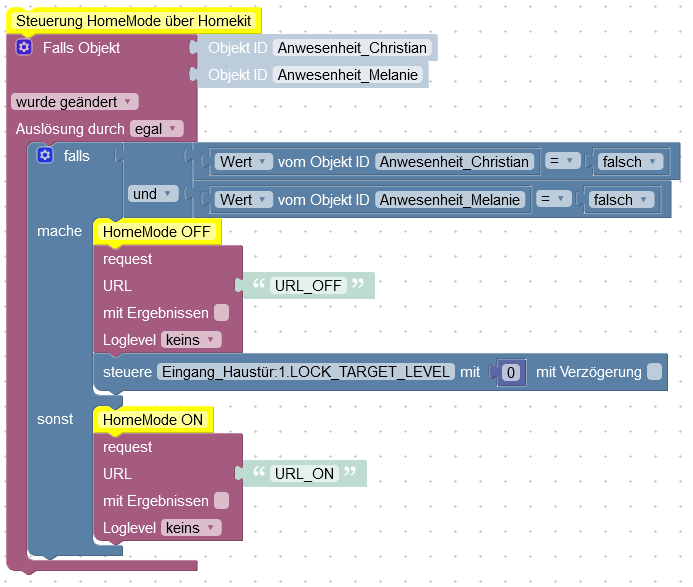The width and height of the screenshot is (693, 587).
Task: Open 'falsch' dropdown in Melanie comparison
Action: [x=621, y=199]
